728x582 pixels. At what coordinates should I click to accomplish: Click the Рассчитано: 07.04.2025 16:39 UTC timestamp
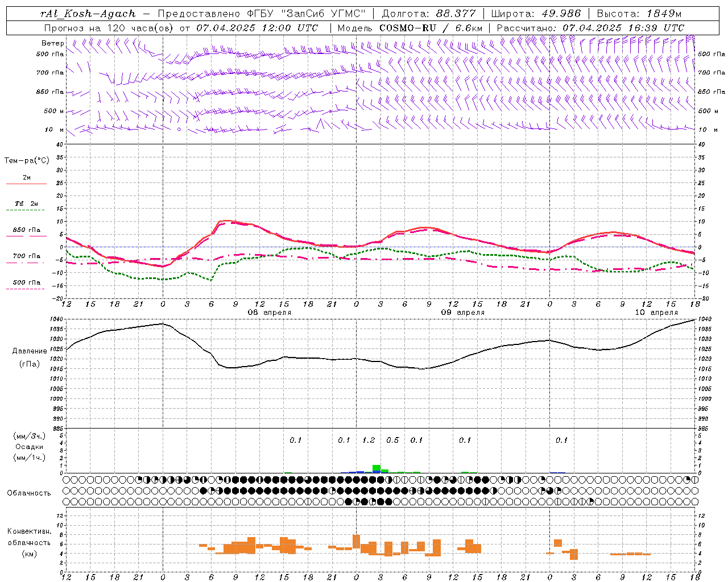(590, 27)
